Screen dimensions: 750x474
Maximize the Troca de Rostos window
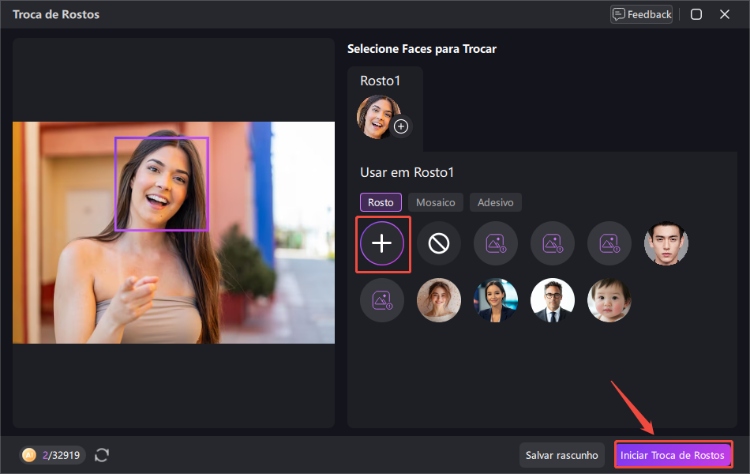tap(696, 14)
